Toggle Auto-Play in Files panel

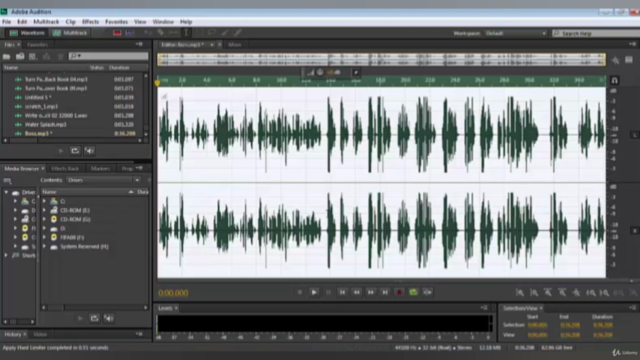(89, 151)
